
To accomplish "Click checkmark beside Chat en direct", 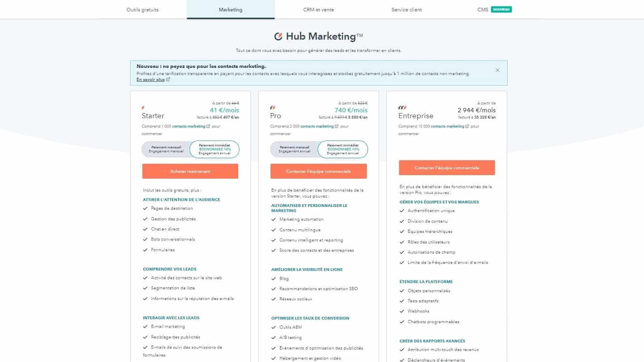I will [x=145, y=229].
